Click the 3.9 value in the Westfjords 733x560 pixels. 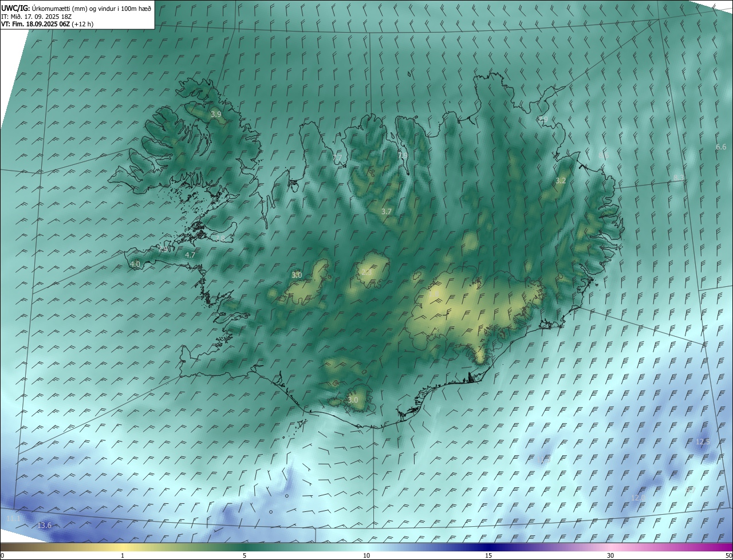coord(216,115)
